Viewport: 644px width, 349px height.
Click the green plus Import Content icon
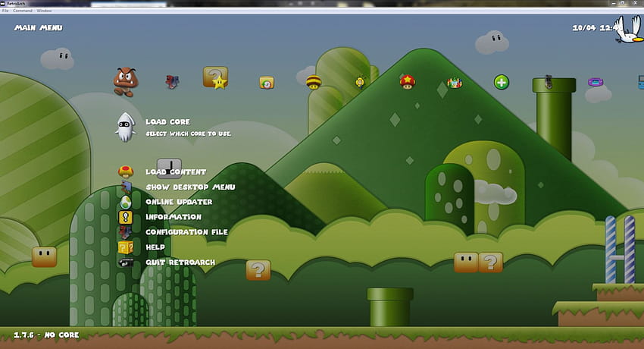[501, 82]
